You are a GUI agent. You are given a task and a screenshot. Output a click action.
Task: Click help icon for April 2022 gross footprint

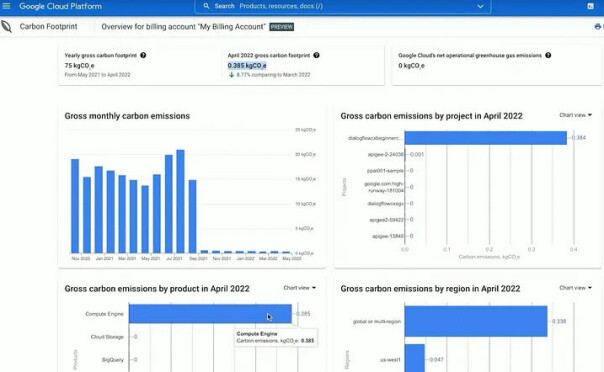point(316,55)
